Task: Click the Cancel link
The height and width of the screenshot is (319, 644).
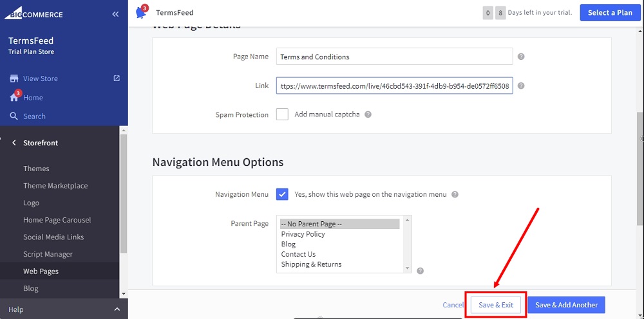Action: click(453, 305)
